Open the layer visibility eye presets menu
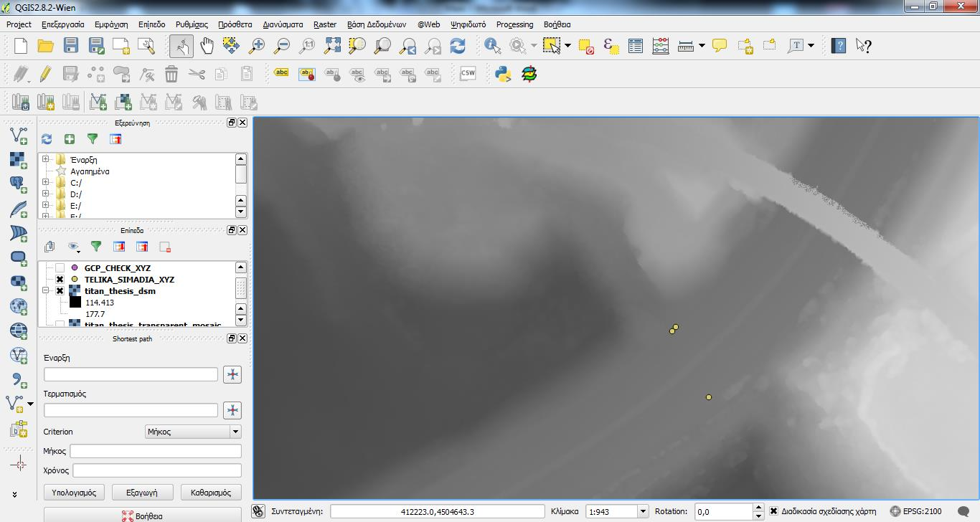The image size is (980, 522). pos(74,247)
